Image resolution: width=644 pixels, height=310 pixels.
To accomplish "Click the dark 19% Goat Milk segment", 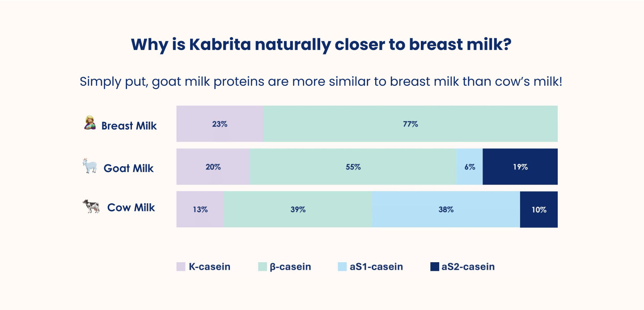I will pyautogui.click(x=520, y=167).
